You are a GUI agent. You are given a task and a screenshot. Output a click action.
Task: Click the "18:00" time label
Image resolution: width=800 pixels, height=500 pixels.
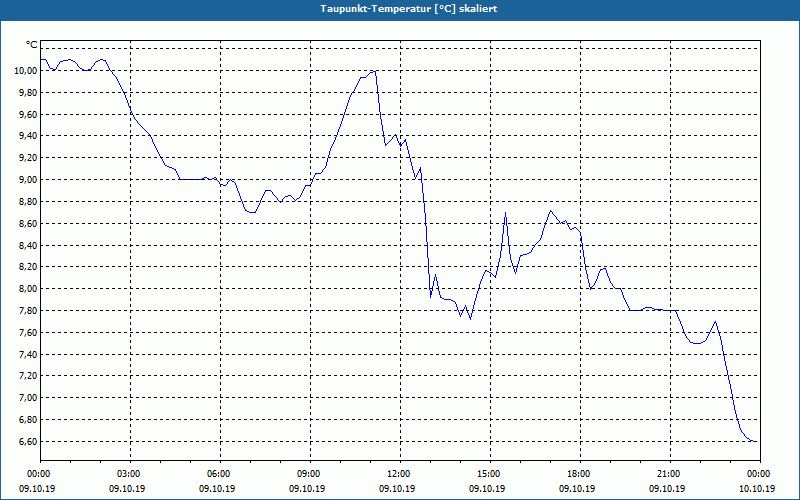pos(580,474)
